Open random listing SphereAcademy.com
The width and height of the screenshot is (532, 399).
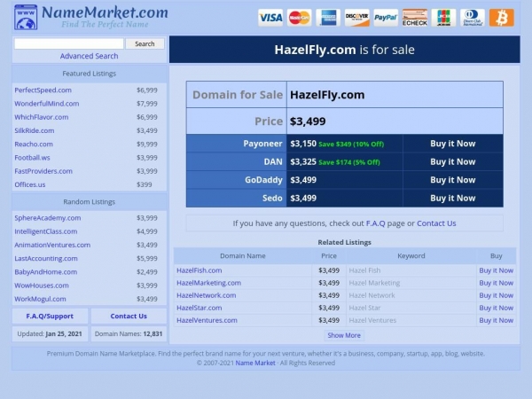[x=48, y=218]
